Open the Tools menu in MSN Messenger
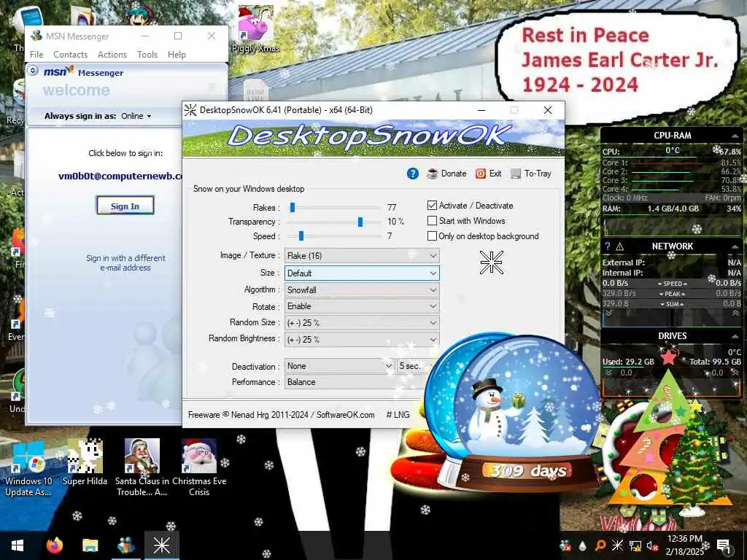Image resolution: width=747 pixels, height=560 pixels. tap(147, 55)
